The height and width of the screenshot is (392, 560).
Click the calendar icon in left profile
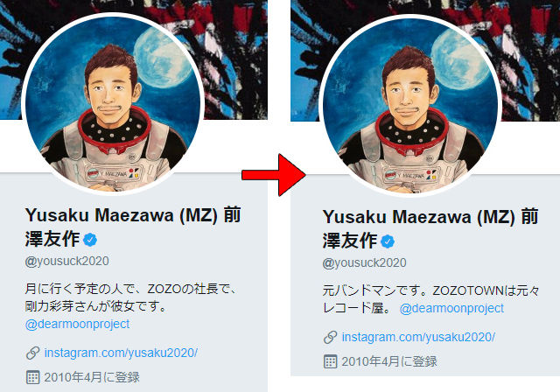coord(33,377)
